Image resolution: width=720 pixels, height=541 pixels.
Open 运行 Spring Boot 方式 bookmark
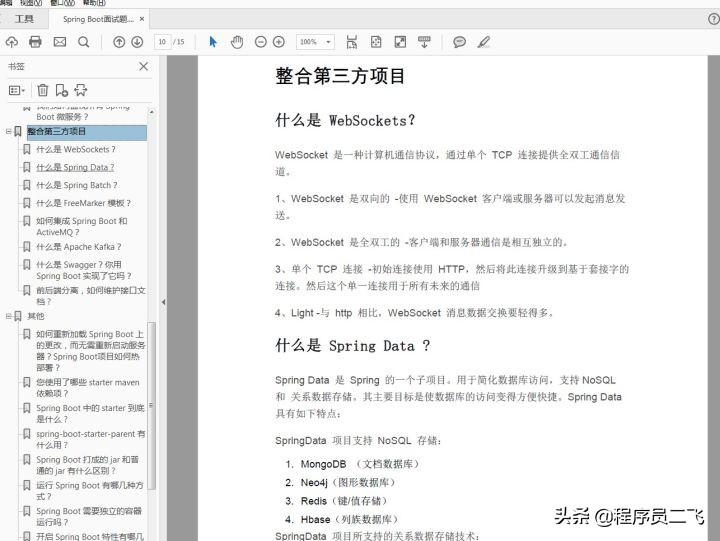click(90, 490)
